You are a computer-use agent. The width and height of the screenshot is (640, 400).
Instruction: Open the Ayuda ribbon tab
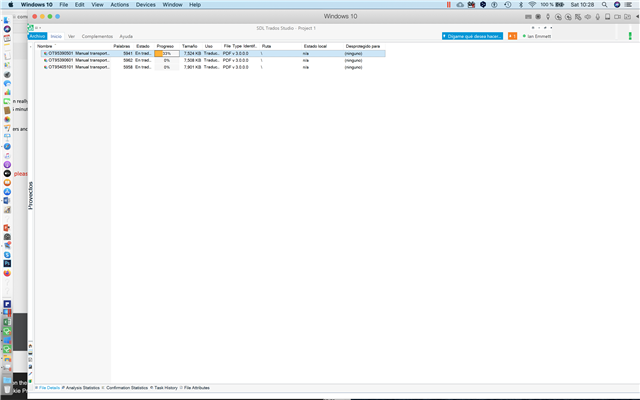126,36
